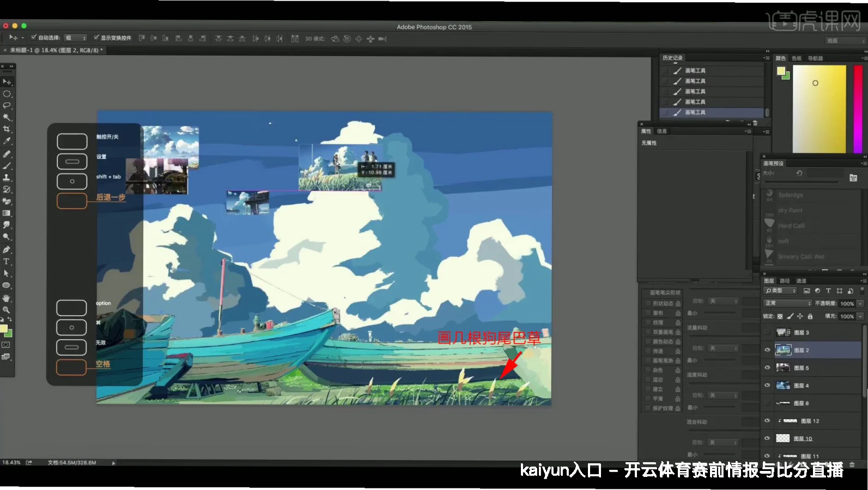The height and width of the screenshot is (490, 868).
Task: Open the Color panel menu
Action: pos(865,58)
